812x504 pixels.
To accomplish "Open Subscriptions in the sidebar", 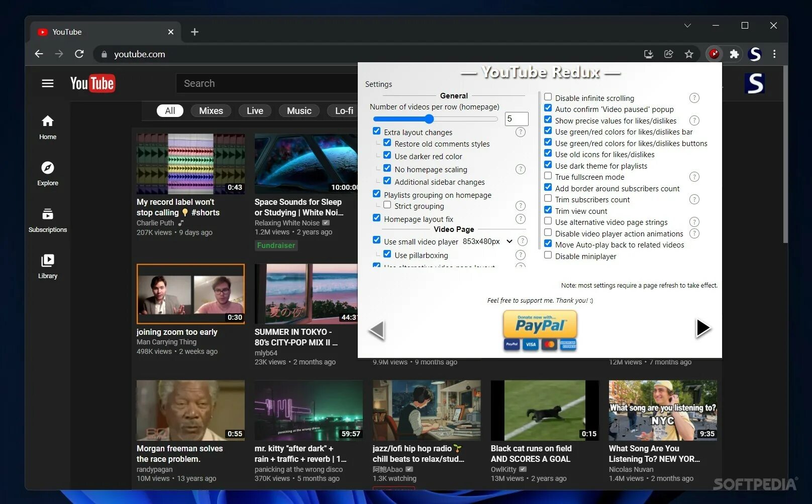I will (48, 220).
